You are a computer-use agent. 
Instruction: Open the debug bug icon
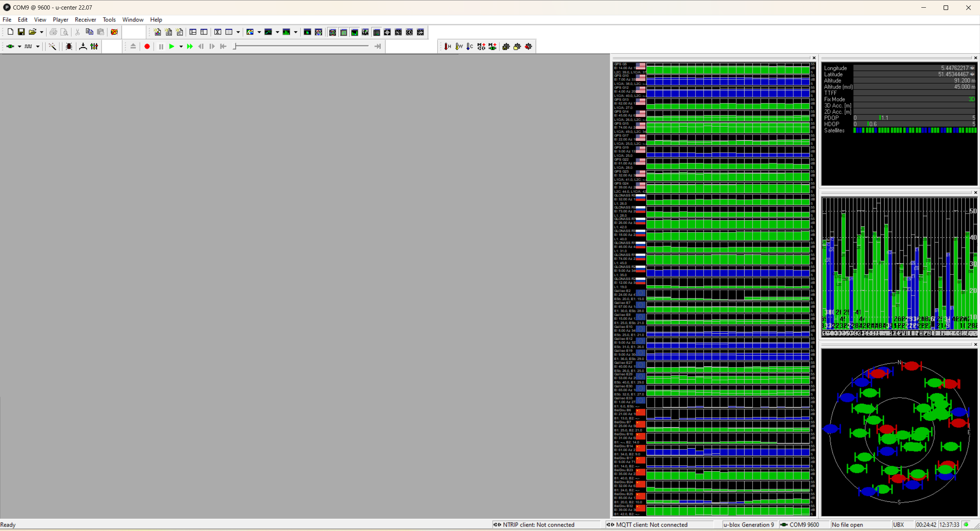[69, 46]
